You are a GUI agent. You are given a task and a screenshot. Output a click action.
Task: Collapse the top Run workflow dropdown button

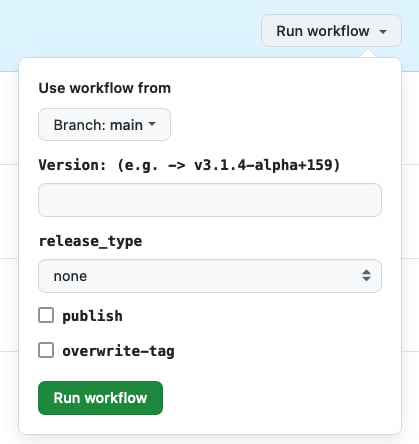coord(331,31)
